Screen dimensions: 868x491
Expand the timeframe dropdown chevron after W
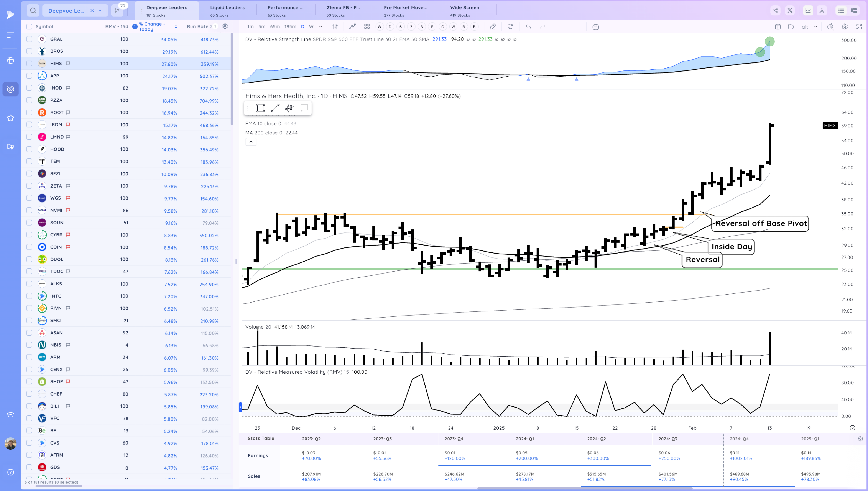321,27
